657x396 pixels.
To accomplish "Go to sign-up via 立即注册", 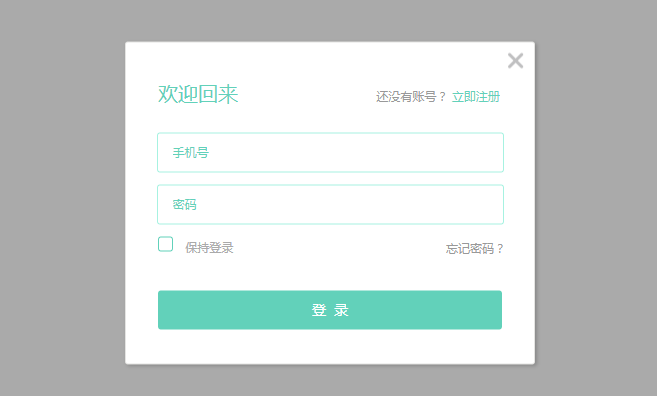I will [476, 97].
